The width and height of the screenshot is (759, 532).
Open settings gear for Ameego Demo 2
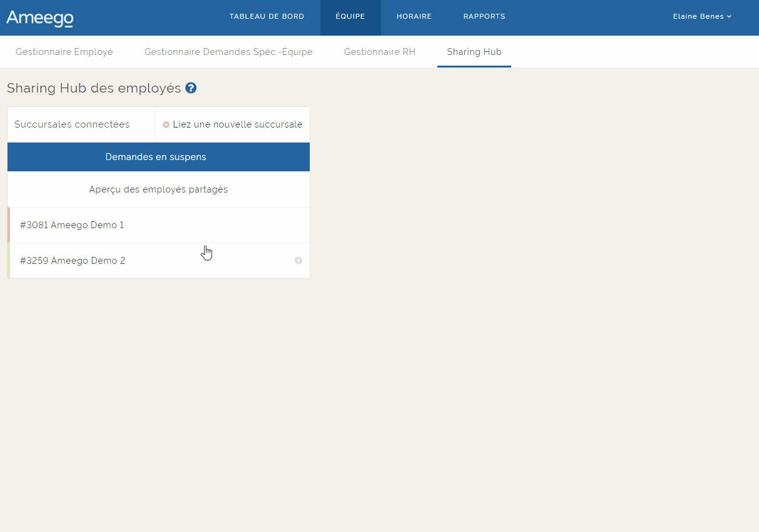(298, 261)
